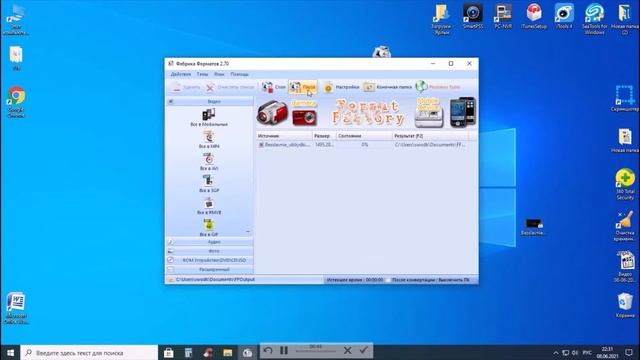The width and height of the screenshot is (640, 360).
Task: Click the Format Factory logo banner
Action: point(368,112)
